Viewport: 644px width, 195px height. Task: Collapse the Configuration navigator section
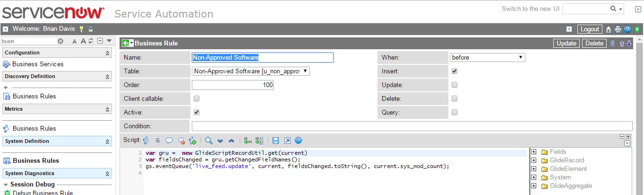coord(107,53)
